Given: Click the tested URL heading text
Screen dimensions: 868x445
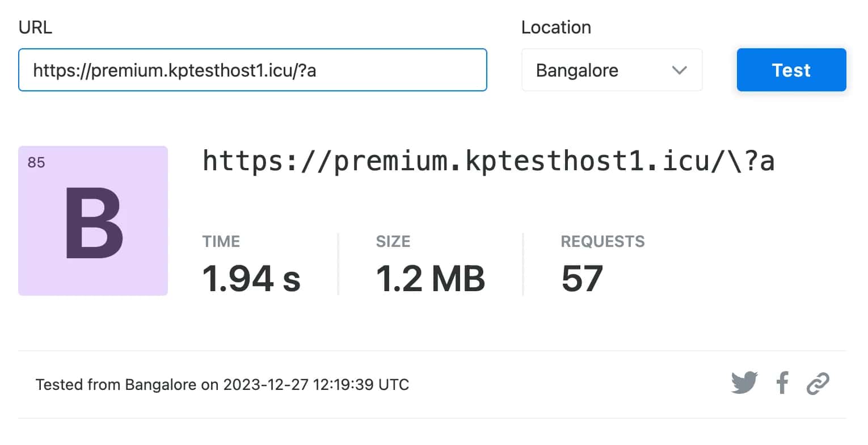Looking at the screenshot, I should tap(488, 161).
